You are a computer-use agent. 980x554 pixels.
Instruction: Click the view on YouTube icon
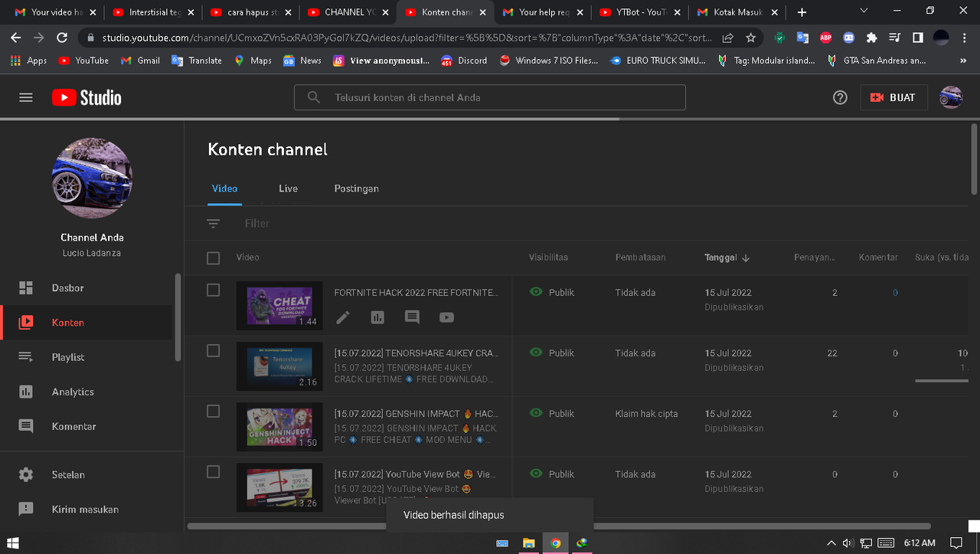coord(446,317)
